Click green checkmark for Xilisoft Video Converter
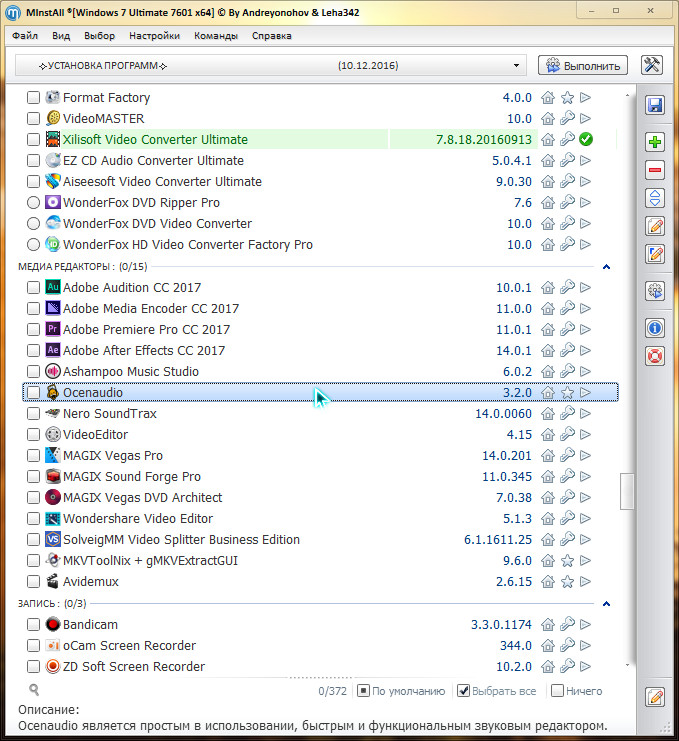This screenshot has height=741, width=679. coord(586,139)
